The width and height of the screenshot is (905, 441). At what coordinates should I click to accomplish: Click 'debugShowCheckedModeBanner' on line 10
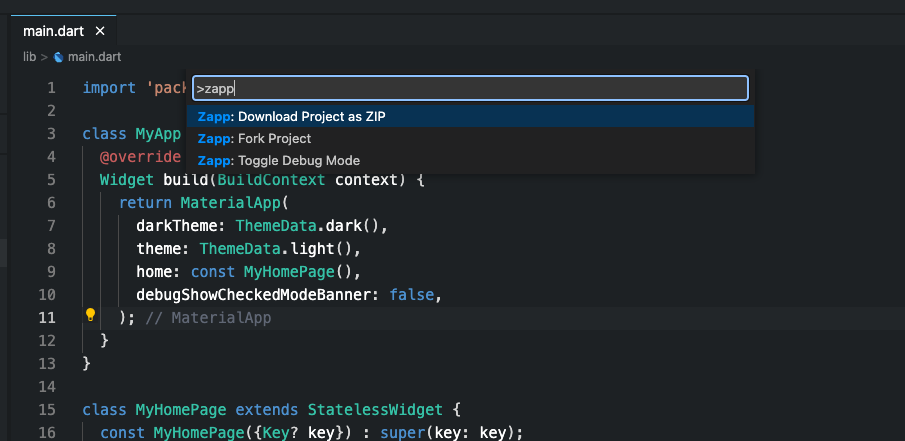click(x=253, y=295)
